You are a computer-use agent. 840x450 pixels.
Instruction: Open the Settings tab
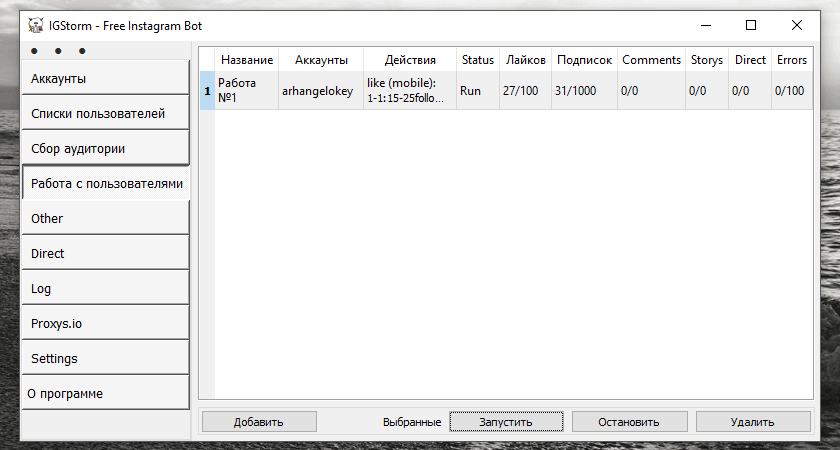[x=106, y=358]
